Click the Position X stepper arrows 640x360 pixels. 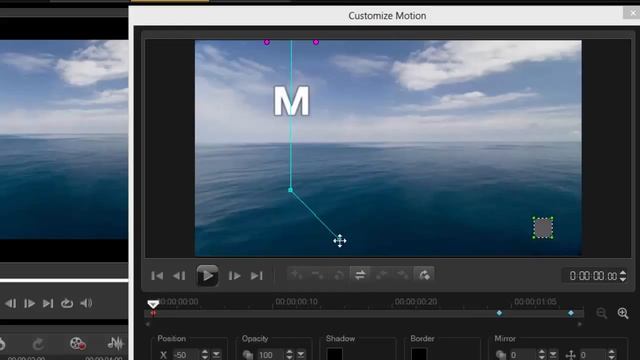click(204, 355)
